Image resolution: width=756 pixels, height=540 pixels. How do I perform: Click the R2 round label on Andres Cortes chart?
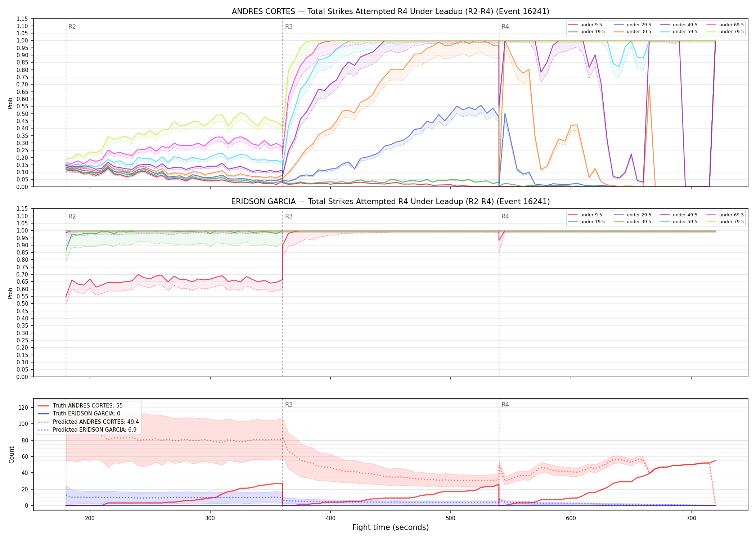tap(72, 27)
